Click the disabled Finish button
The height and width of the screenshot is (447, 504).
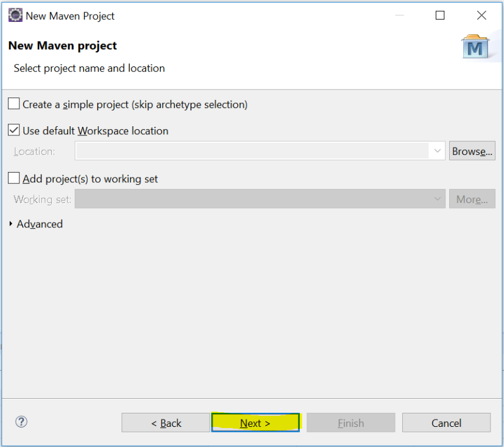(x=350, y=423)
